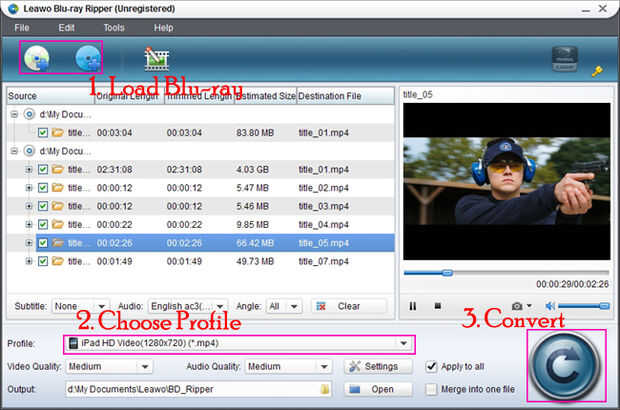Open the Angle dropdown
The image size is (620, 410).
(294, 306)
